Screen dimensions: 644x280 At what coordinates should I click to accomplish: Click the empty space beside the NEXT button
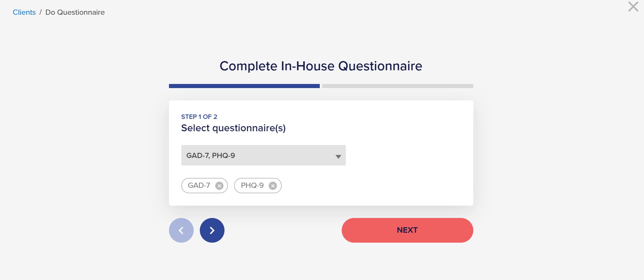point(283,230)
